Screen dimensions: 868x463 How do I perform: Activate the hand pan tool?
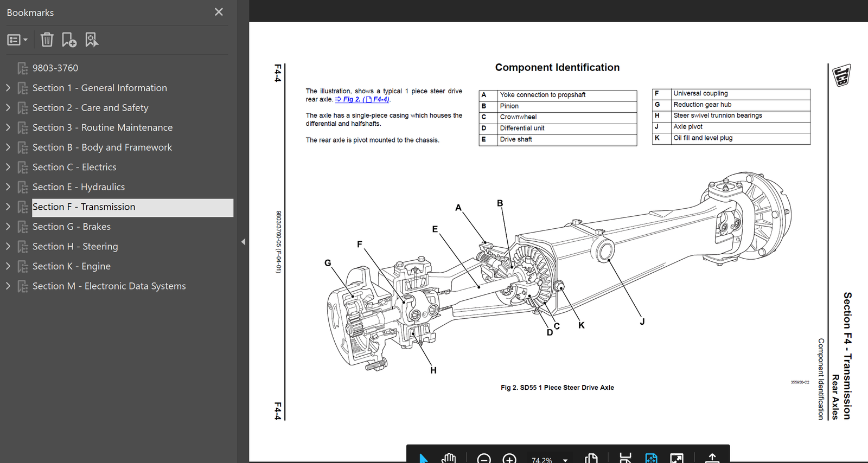coord(448,459)
